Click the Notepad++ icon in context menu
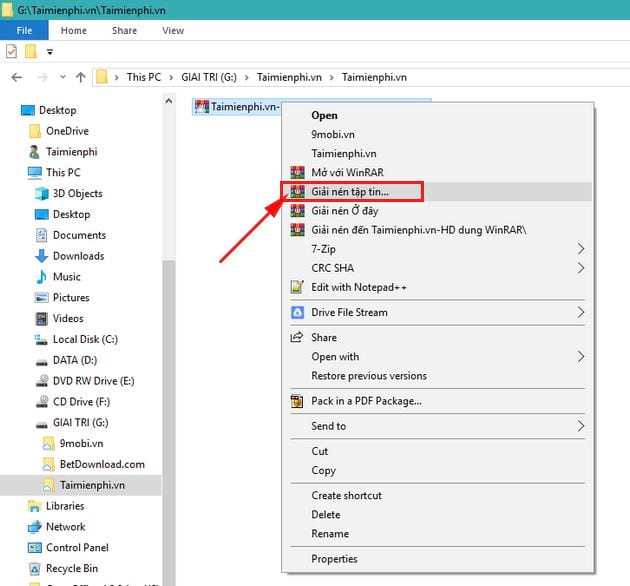The width and height of the screenshot is (630, 586). point(297,287)
